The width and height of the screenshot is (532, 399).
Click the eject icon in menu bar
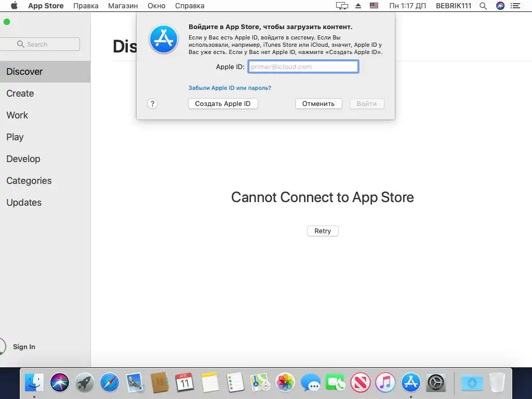click(358, 6)
